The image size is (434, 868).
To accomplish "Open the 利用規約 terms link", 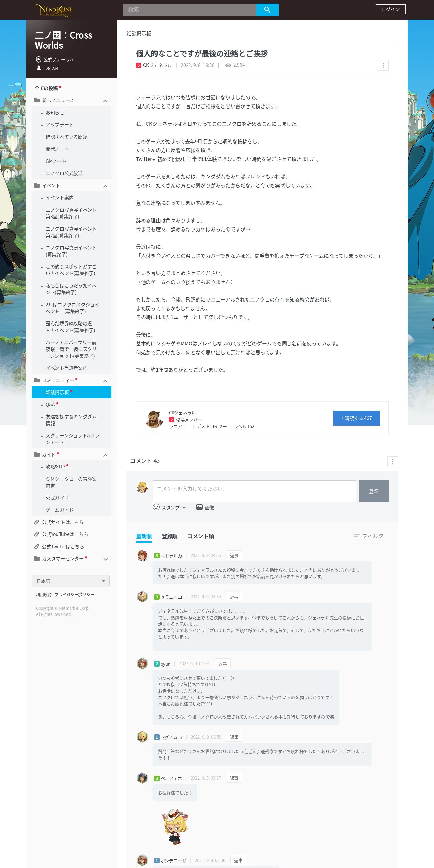I will click(44, 595).
